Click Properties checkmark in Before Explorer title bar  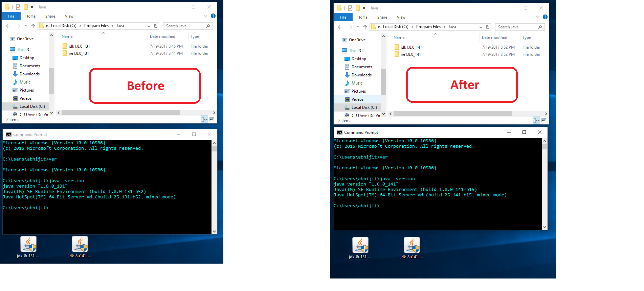(18, 7)
